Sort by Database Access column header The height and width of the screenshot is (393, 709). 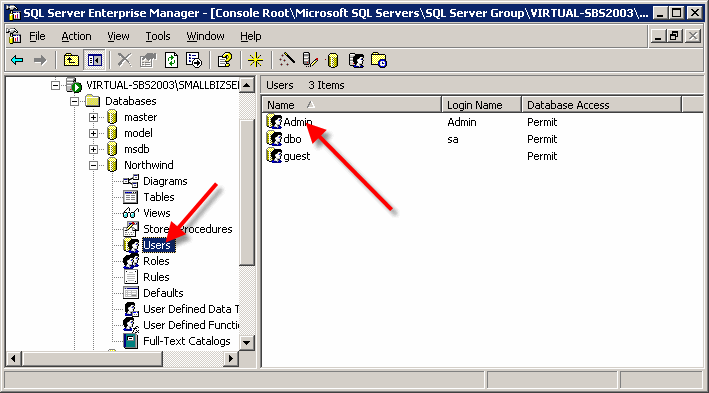(601, 105)
